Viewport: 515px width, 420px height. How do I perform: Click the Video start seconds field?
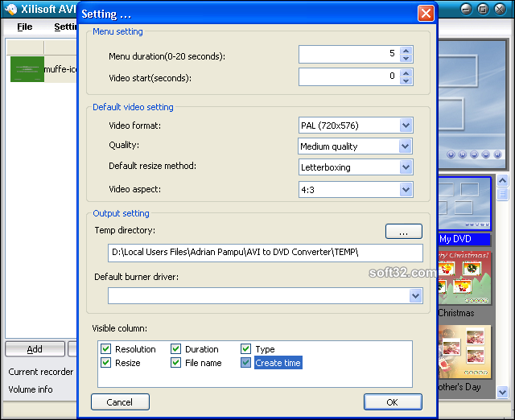[x=349, y=77]
